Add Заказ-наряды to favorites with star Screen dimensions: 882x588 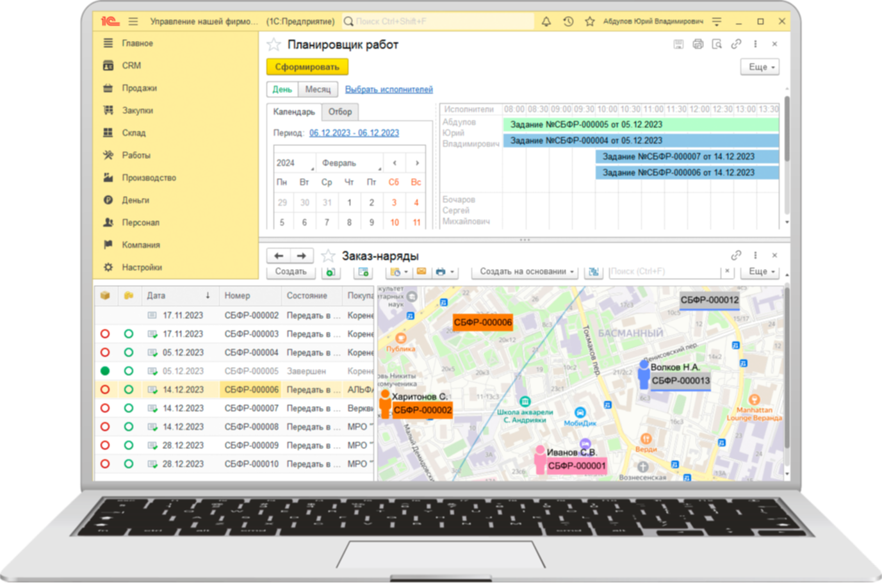coord(328,256)
